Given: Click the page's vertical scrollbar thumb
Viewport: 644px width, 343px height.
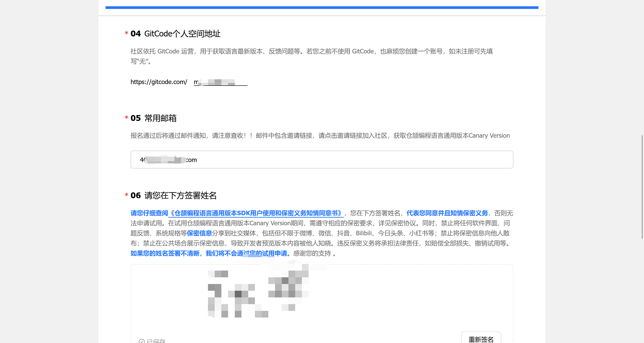Looking at the screenshot, I should [642, 187].
